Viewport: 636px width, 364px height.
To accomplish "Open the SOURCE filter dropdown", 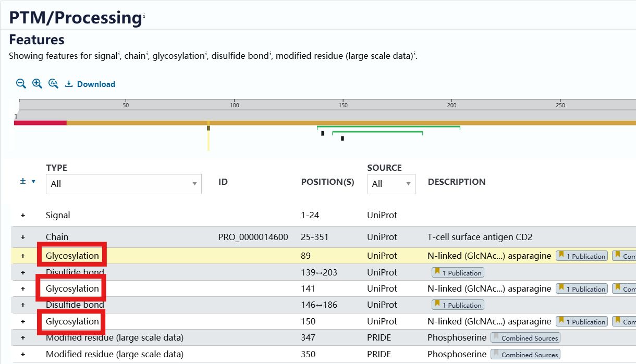I will tap(391, 184).
